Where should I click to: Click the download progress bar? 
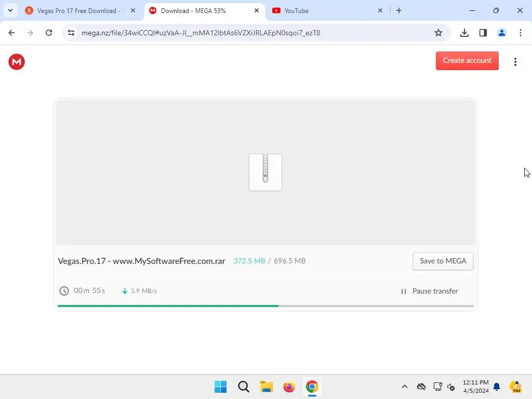[x=265, y=306]
